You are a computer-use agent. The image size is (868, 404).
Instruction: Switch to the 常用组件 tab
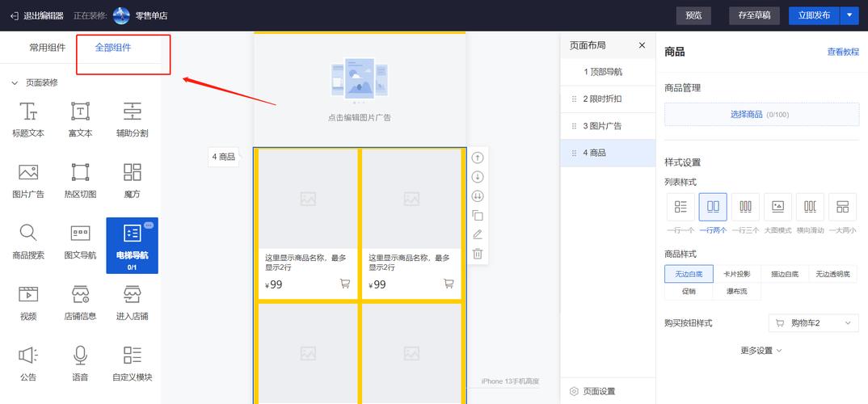point(47,48)
